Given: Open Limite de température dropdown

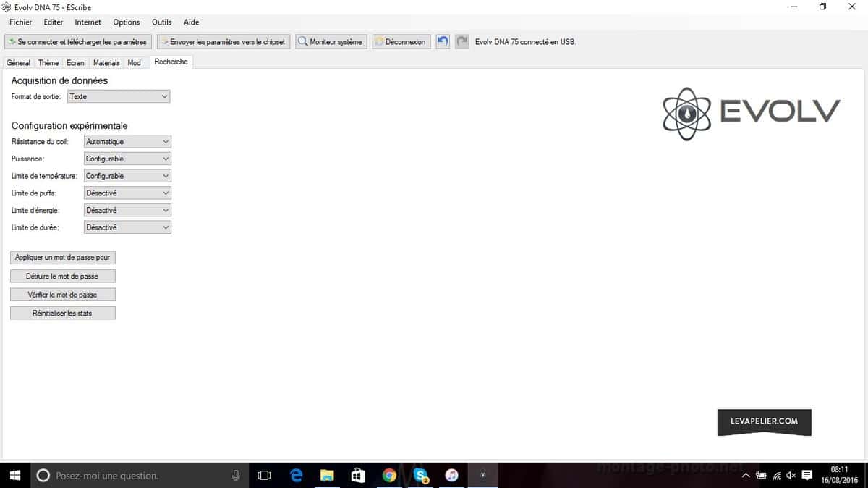Looking at the screenshot, I should [128, 176].
